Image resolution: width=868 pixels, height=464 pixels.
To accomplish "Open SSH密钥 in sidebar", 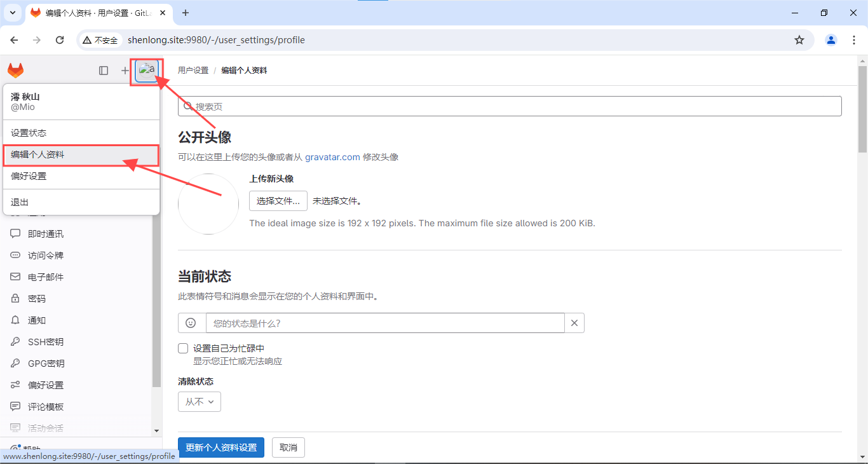I will 45,342.
